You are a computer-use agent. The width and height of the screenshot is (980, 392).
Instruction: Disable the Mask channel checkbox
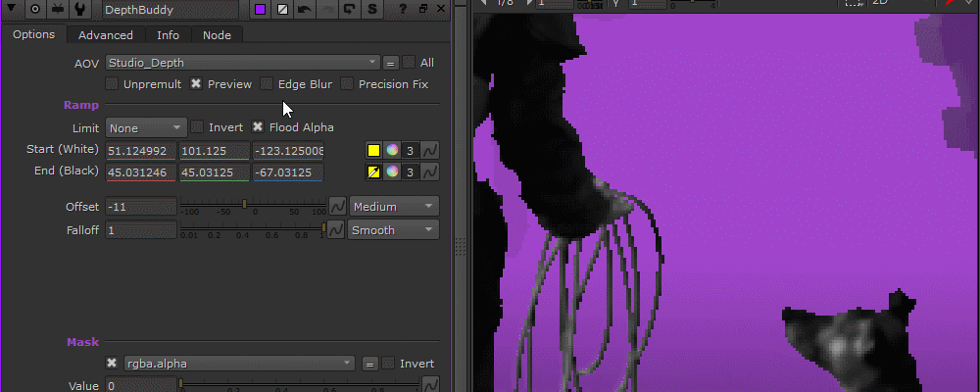pyautogui.click(x=112, y=364)
